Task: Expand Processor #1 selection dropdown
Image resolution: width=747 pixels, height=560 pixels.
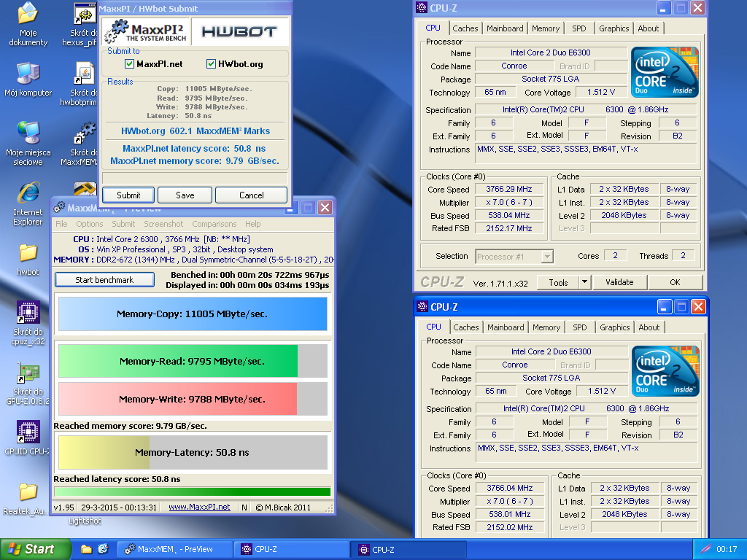Action: point(547,257)
